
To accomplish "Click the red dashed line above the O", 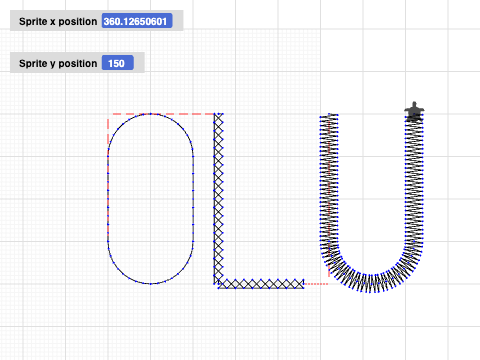I will (163, 114).
